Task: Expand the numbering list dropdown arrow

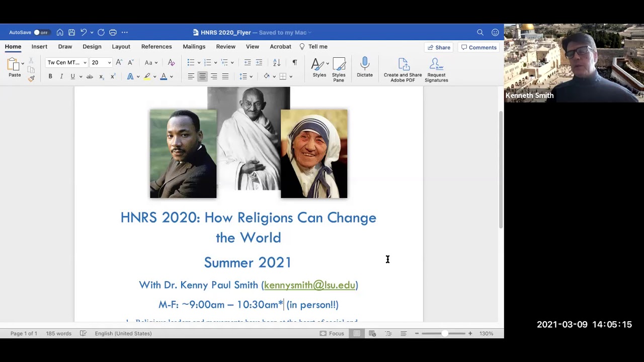Action: click(x=215, y=63)
